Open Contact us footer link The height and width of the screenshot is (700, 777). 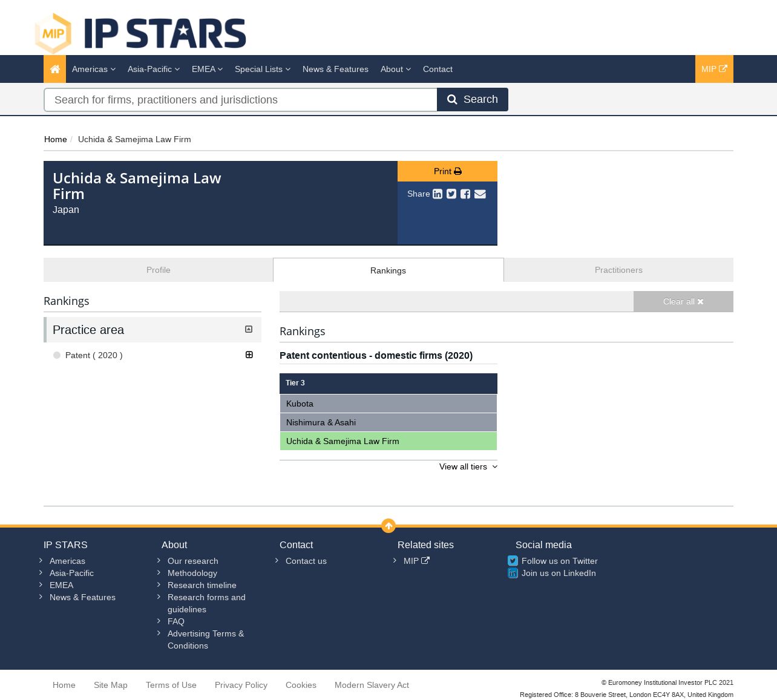pos(306,561)
